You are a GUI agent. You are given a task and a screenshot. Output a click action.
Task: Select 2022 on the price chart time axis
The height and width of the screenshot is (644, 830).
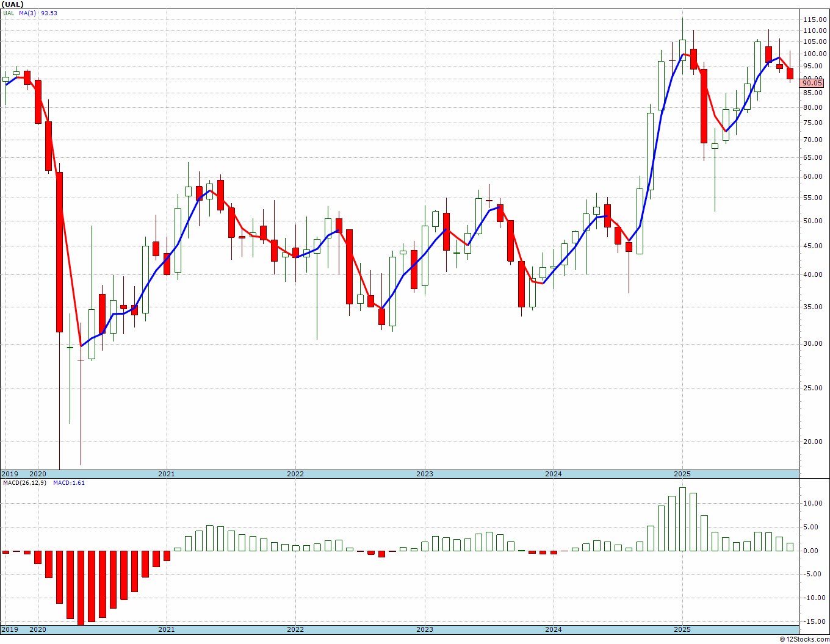295,474
